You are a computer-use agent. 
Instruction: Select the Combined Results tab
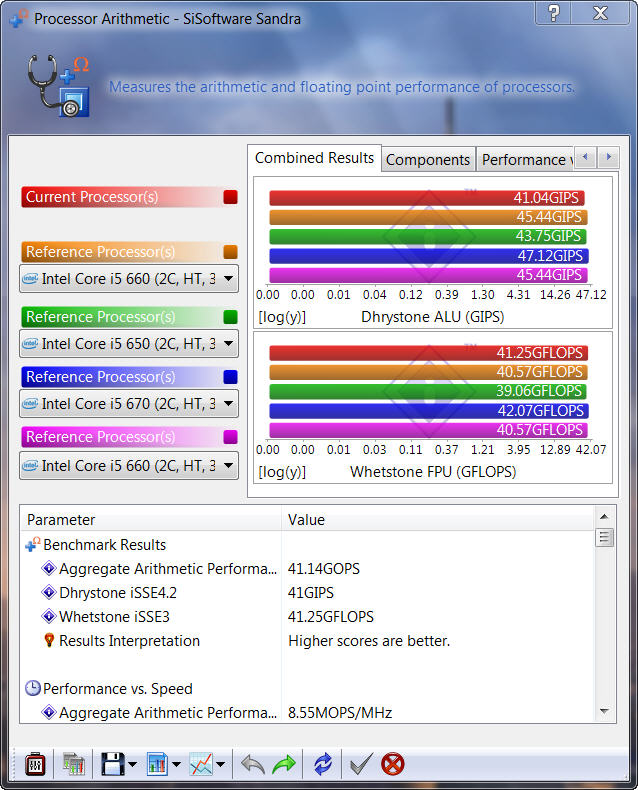tap(314, 158)
